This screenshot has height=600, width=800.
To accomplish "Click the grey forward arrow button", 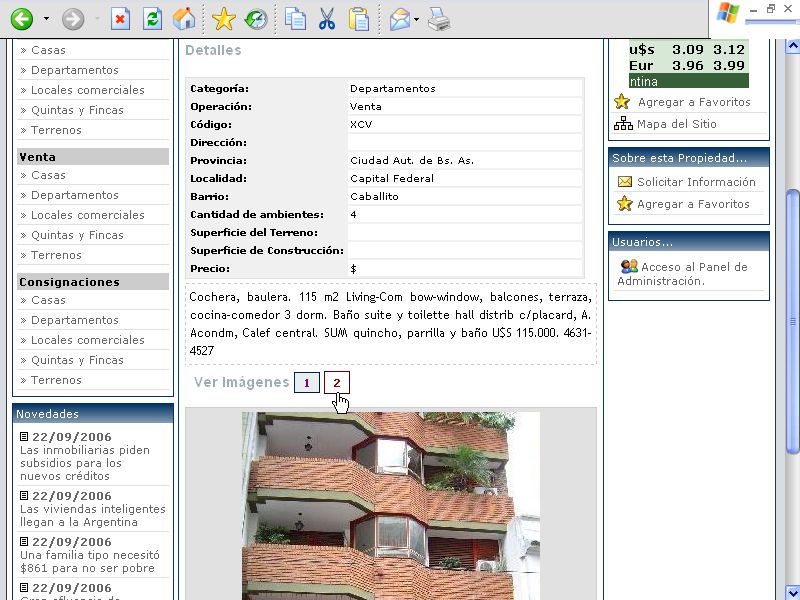I will pos(73,19).
